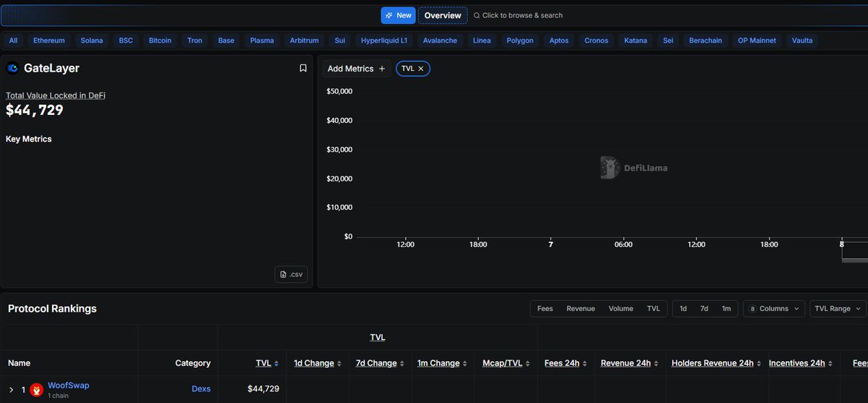Select the Sei chain filter
Viewport: 868px width, 403px height.
[x=668, y=41]
